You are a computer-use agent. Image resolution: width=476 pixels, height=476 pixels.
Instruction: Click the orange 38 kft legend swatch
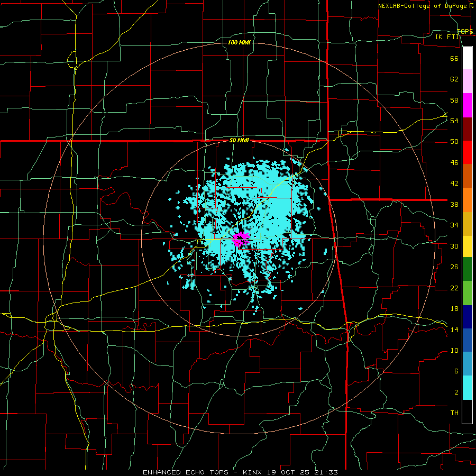(467, 200)
